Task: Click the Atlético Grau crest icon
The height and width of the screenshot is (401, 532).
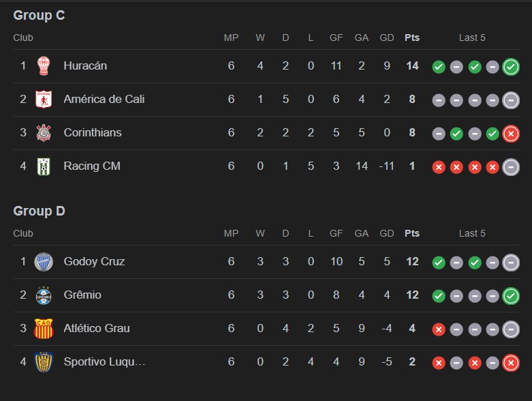Action: click(x=44, y=329)
